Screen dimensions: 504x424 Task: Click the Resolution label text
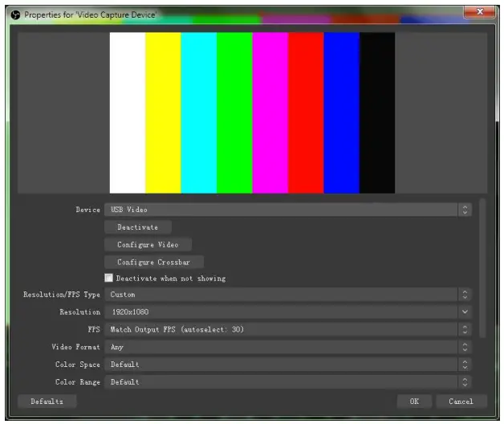79,312
